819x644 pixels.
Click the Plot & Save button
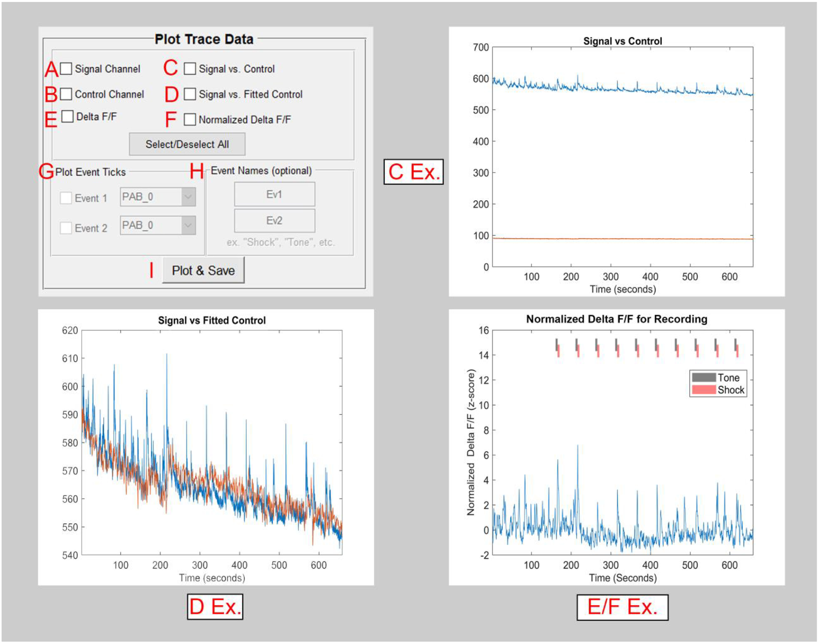click(x=203, y=270)
